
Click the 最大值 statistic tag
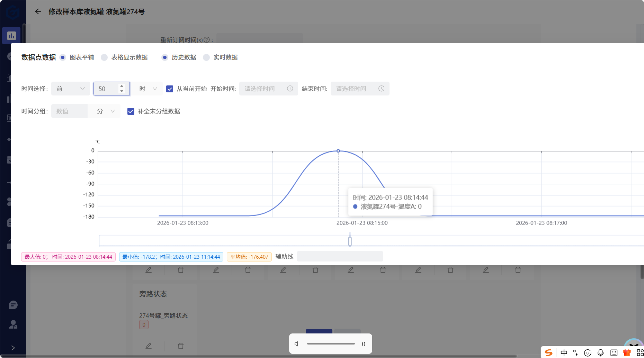point(68,257)
